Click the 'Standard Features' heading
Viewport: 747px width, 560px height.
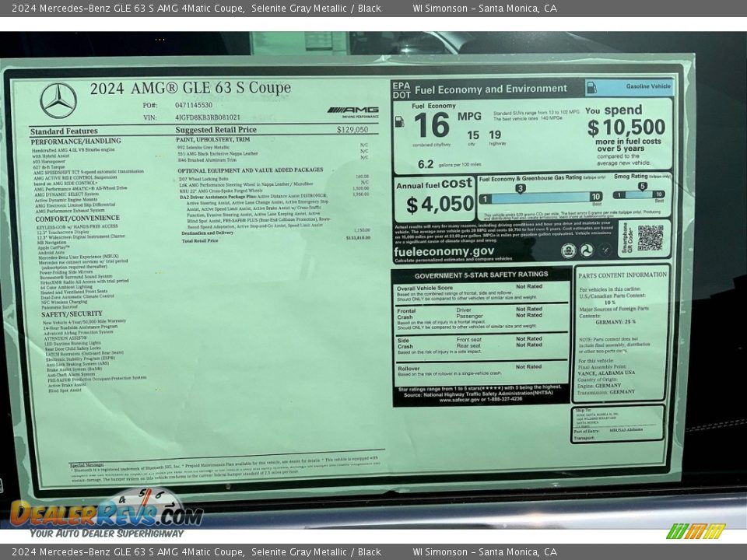(x=64, y=131)
